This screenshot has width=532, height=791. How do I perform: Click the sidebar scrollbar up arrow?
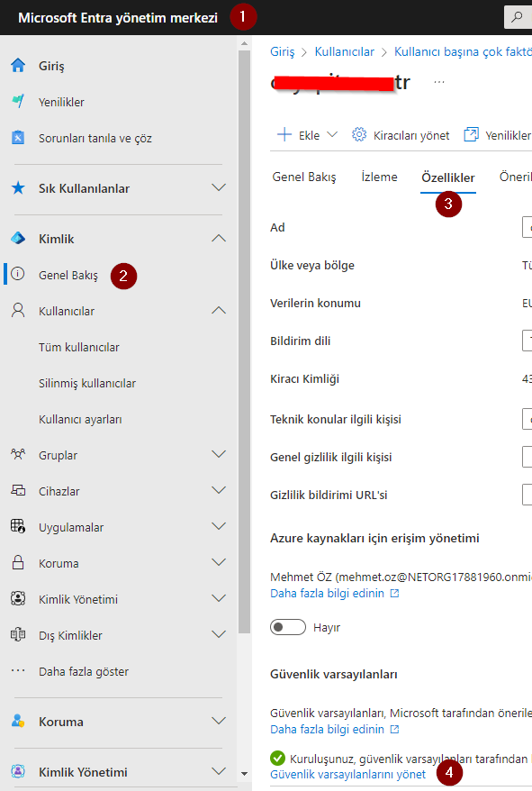pyautogui.click(x=244, y=44)
